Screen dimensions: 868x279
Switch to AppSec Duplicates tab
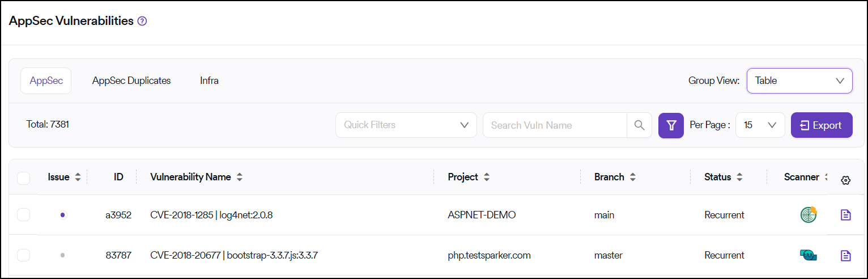131,81
